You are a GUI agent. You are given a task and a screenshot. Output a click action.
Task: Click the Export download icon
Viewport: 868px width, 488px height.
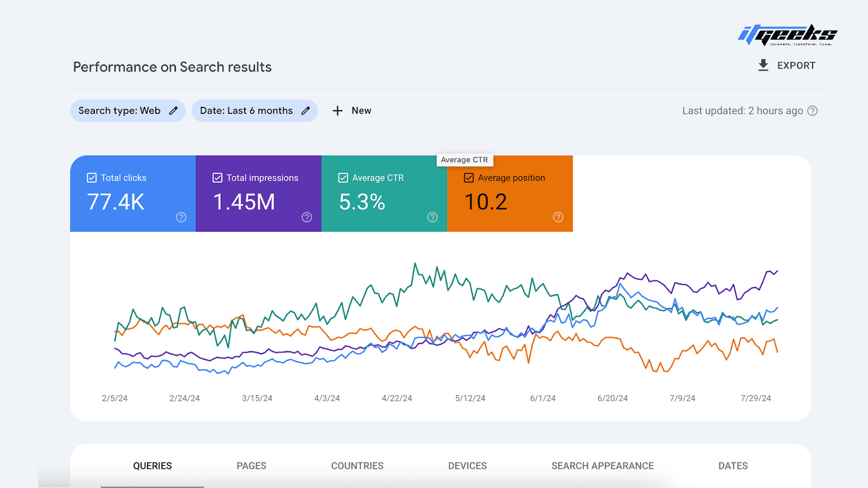click(763, 66)
